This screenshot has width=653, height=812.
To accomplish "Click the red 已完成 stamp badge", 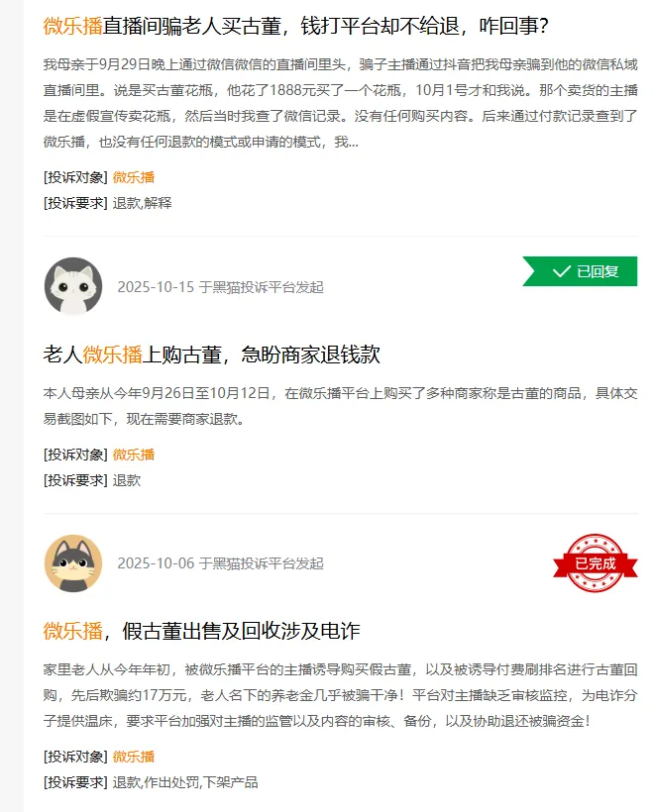I will coord(595,563).
